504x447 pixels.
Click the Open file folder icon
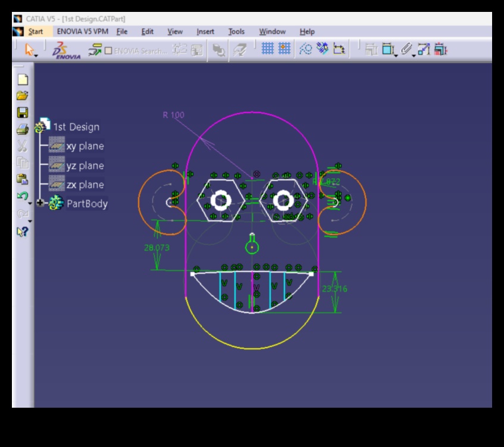point(23,96)
